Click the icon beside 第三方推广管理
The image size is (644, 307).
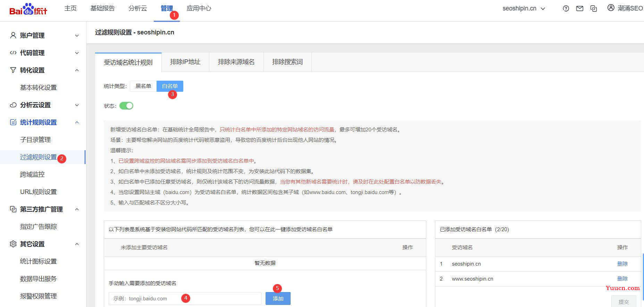pos(13,209)
